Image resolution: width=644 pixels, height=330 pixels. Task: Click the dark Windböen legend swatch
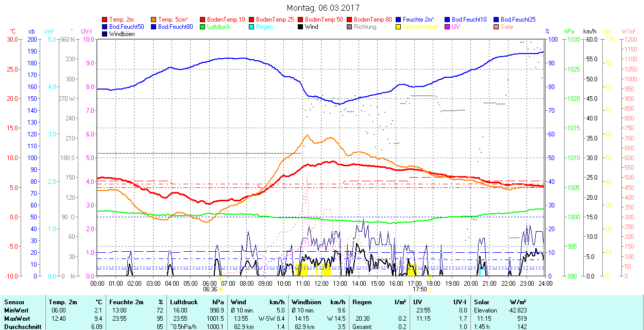(x=105, y=34)
